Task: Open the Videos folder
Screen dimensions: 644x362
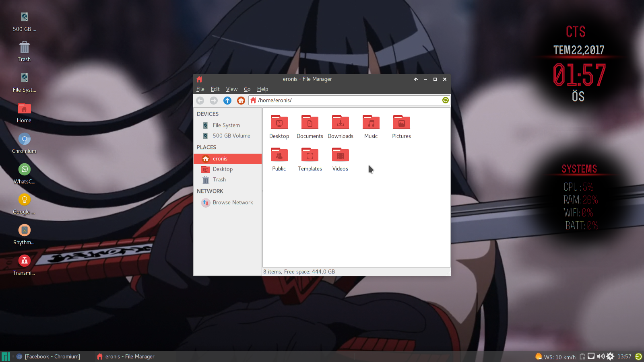Action: coord(341,160)
